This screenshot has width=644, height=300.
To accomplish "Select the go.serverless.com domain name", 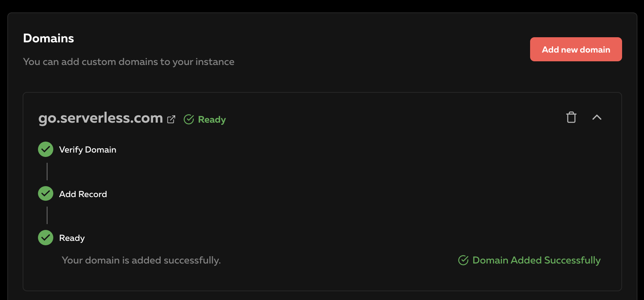I will coord(101,118).
